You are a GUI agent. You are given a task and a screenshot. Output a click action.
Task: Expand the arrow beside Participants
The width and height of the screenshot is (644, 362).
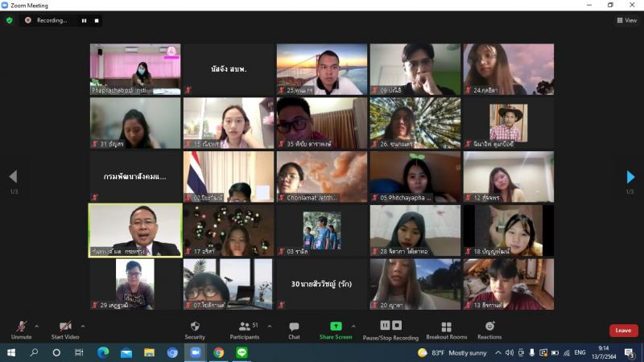270,327
